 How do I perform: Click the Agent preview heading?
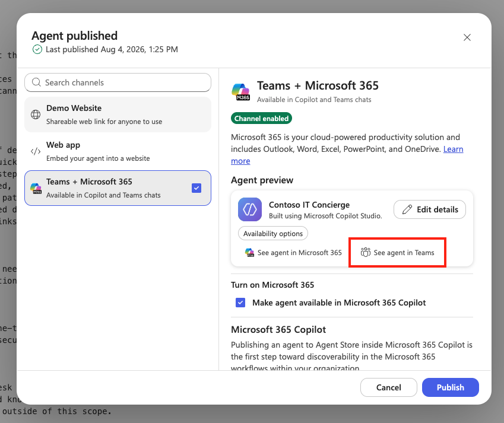tap(262, 180)
